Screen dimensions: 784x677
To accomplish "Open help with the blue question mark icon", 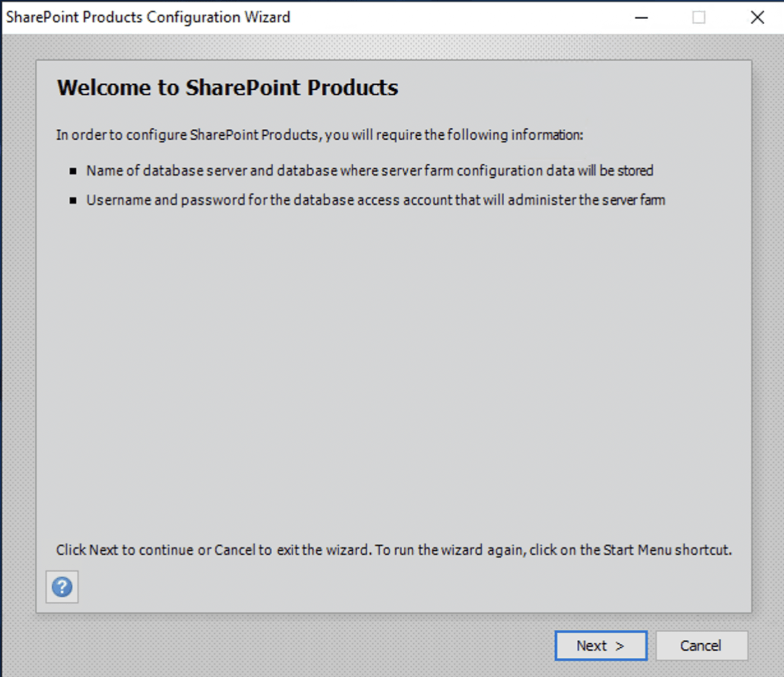I will pos(62,586).
